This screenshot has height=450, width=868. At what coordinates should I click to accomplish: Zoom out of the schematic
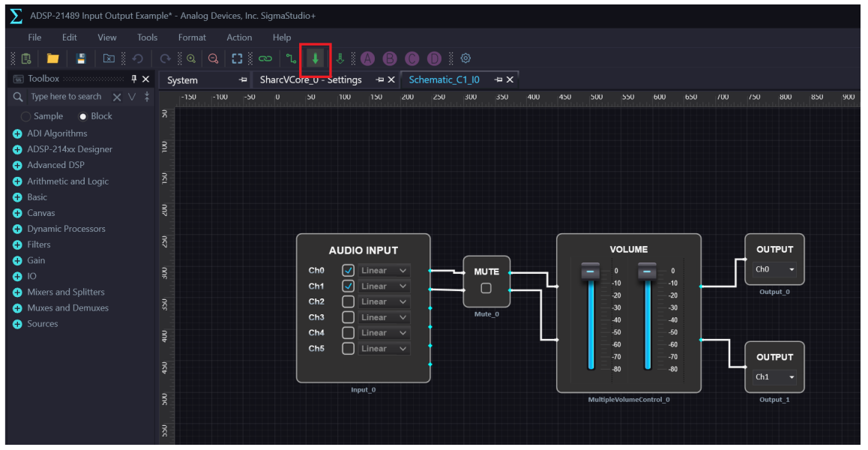pos(213,58)
